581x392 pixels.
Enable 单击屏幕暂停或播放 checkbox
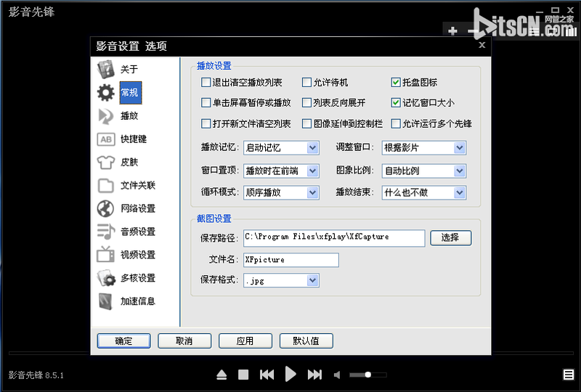click(x=206, y=102)
